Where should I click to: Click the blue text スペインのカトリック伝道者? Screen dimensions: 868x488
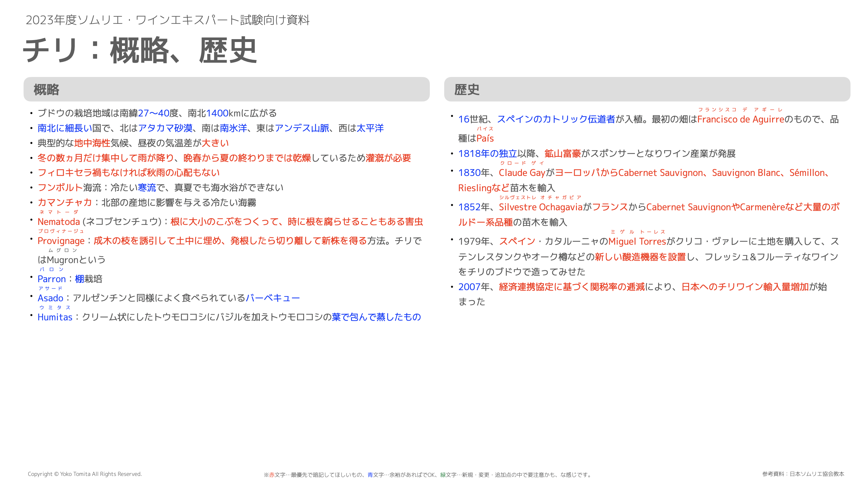556,119
